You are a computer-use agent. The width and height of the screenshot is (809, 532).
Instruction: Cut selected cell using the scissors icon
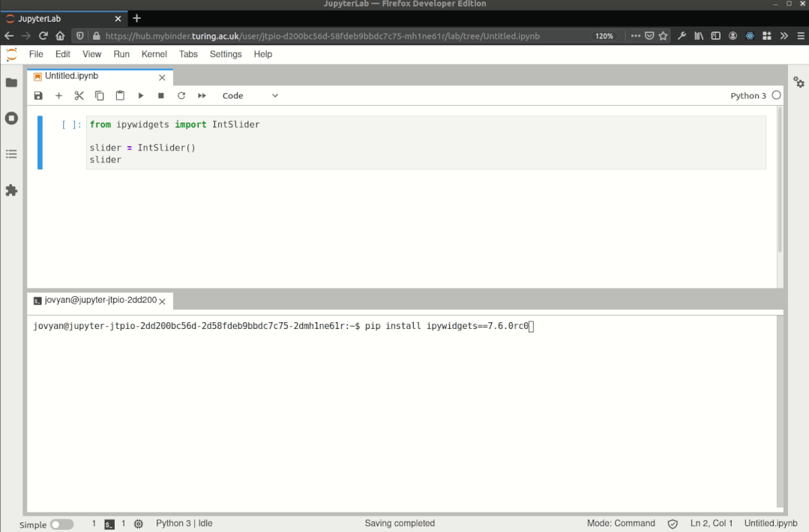[x=79, y=96]
